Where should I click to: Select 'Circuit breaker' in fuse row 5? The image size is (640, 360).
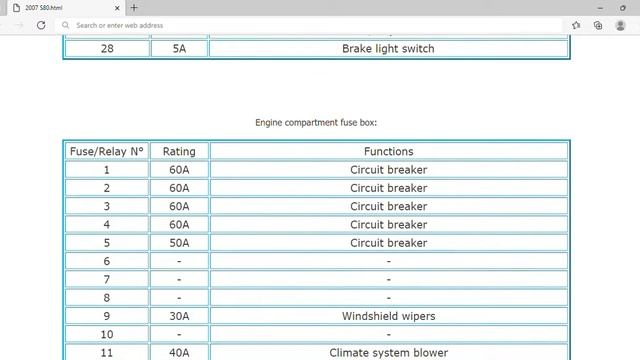click(389, 243)
